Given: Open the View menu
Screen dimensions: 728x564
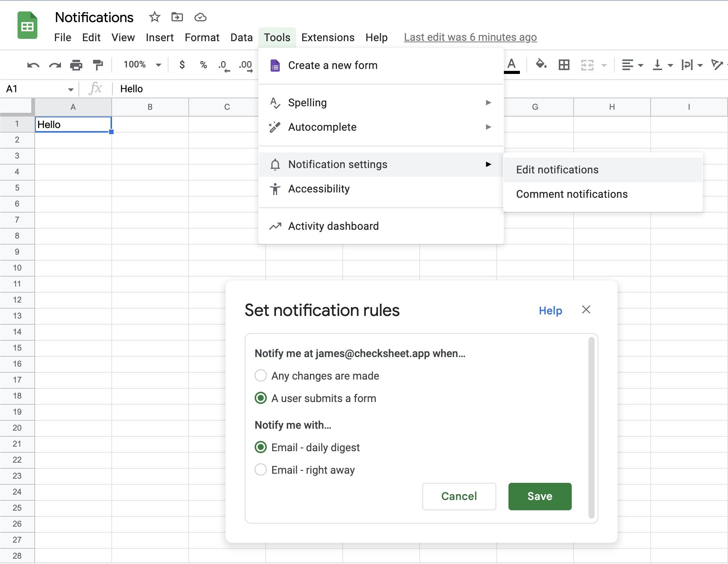Looking at the screenshot, I should 123,37.
